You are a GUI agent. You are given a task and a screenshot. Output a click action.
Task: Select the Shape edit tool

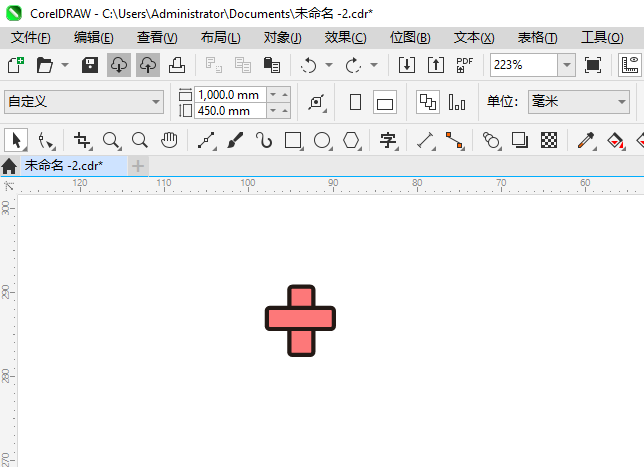coord(46,140)
